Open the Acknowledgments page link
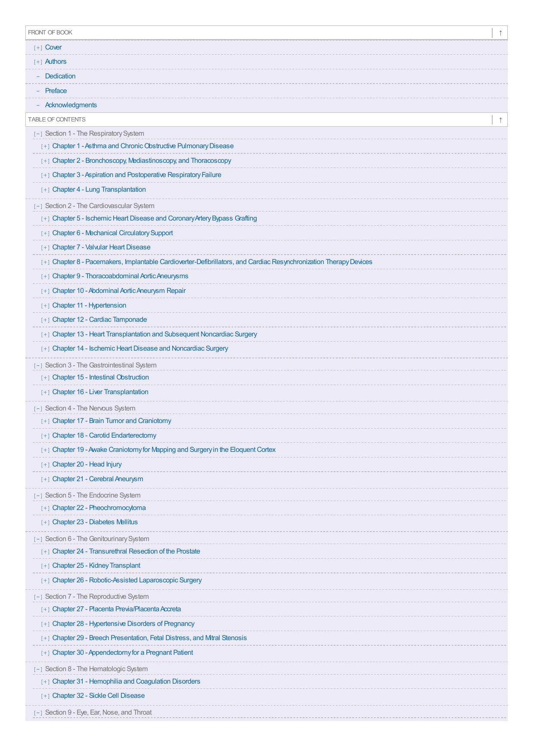 pos(71,105)
